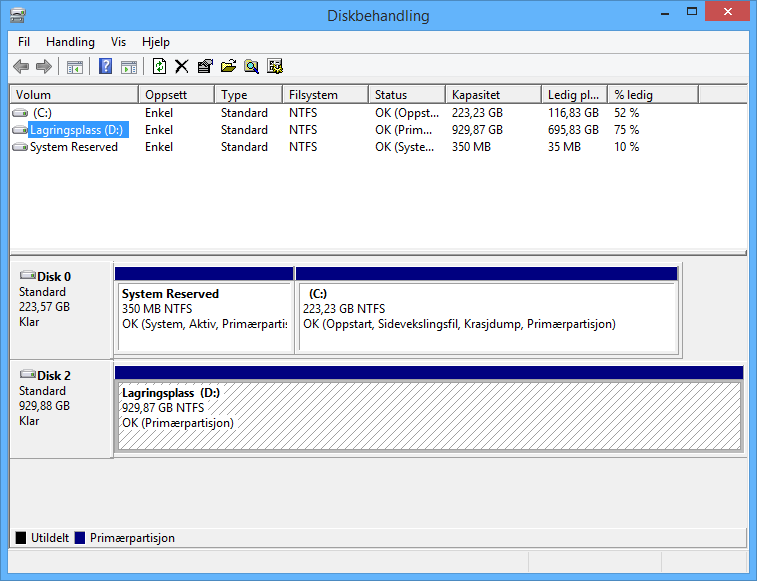The width and height of the screenshot is (757, 581).
Task: Click the 10 % free cell
Action: [x=626, y=147]
